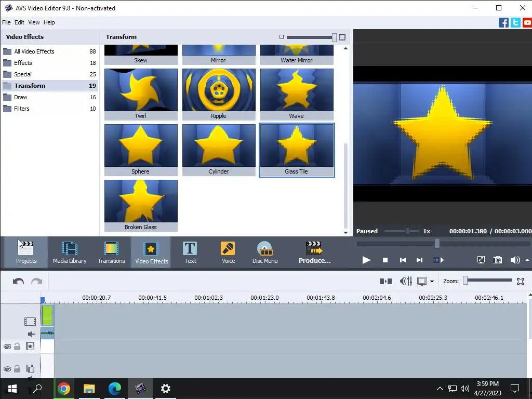Click the split clip icon on timeline toolbar
532x399 pixels.
coord(385,281)
